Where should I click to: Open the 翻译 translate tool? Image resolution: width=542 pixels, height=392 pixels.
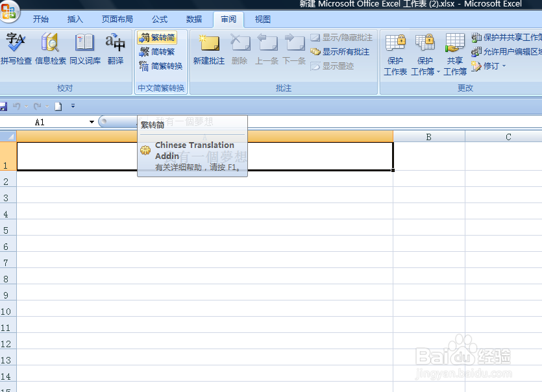tap(116, 49)
